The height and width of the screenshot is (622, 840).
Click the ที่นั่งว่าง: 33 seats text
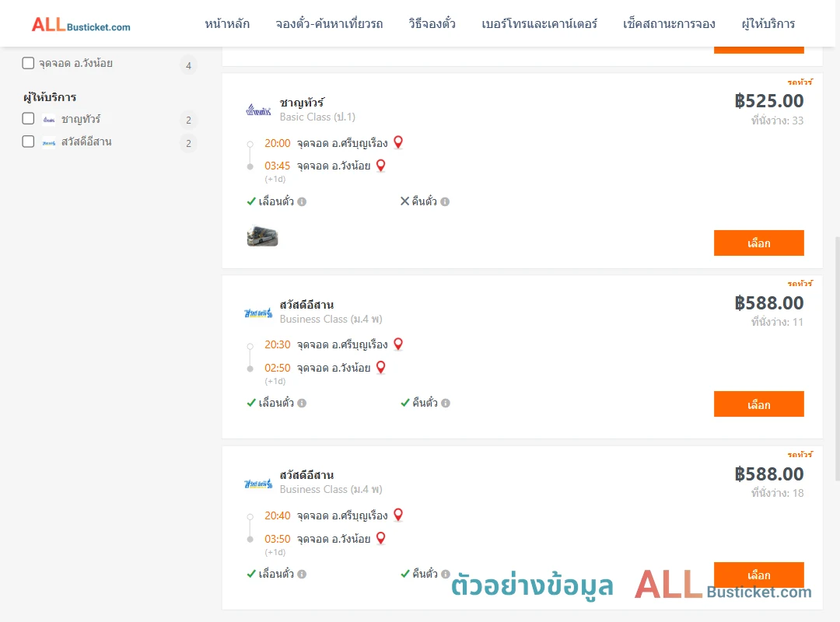pos(777,121)
